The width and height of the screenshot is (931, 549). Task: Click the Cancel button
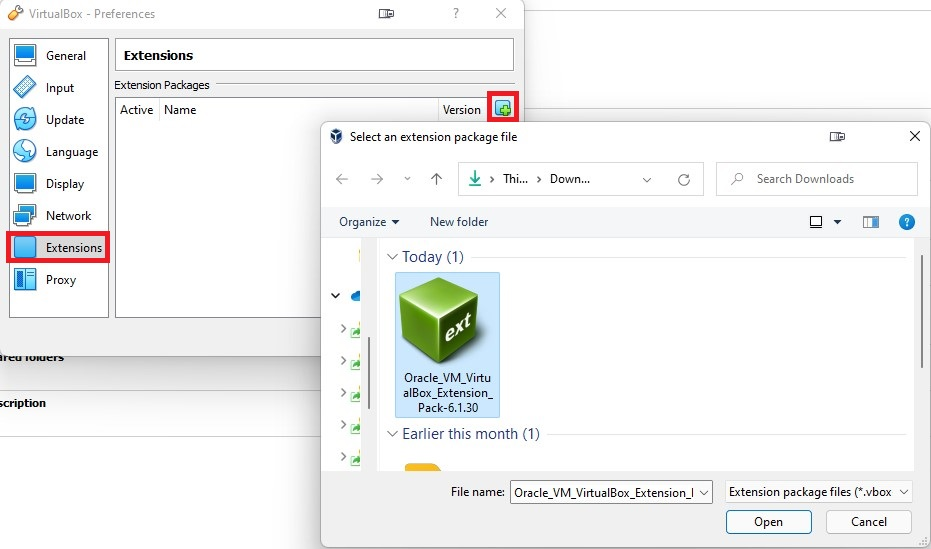(869, 522)
